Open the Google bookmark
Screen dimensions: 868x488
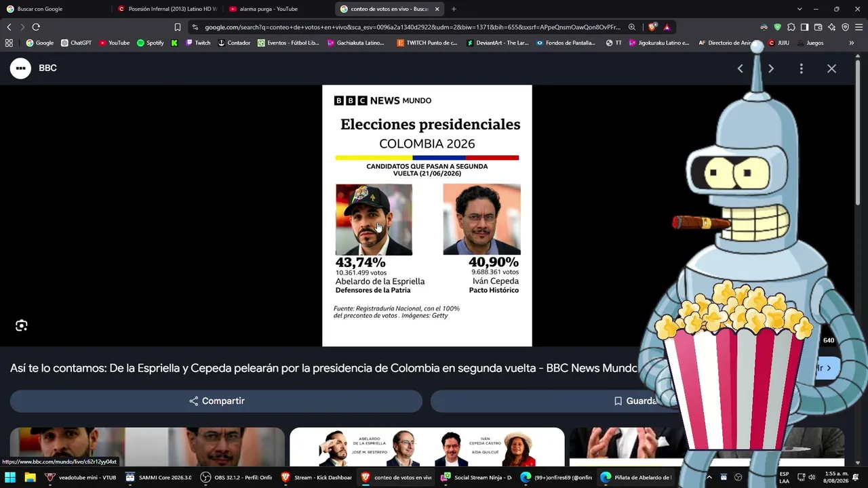pos(40,43)
